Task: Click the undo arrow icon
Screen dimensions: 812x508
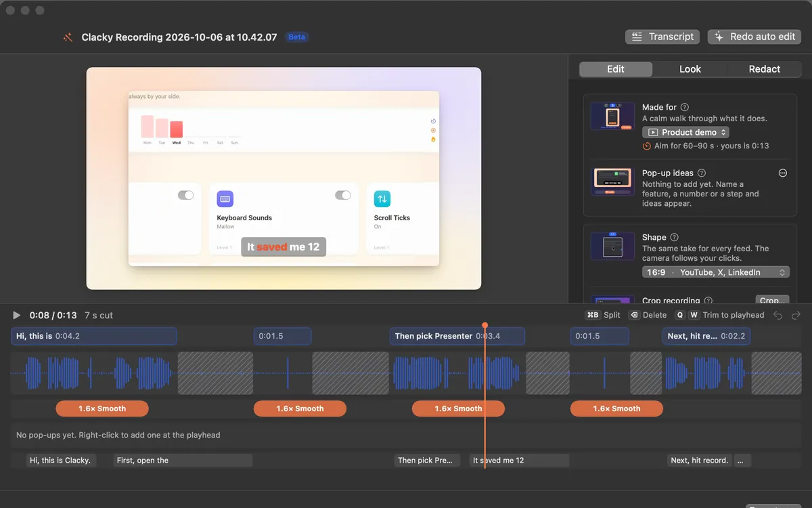Action: click(778, 315)
